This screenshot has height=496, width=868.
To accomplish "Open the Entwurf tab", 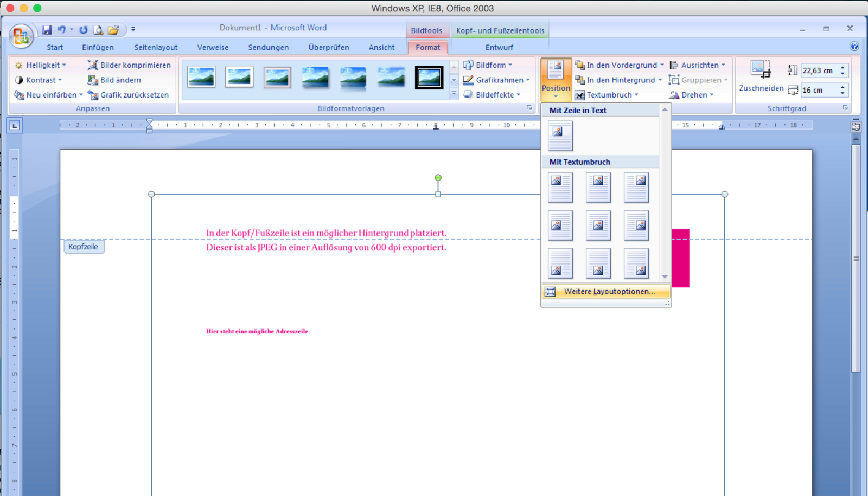I will pyautogui.click(x=499, y=48).
